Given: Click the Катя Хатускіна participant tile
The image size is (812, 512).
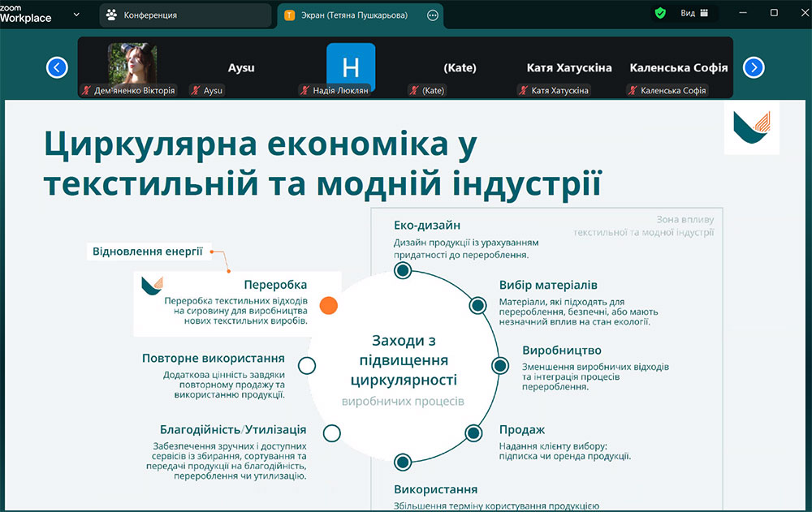Looking at the screenshot, I should pos(568,68).
